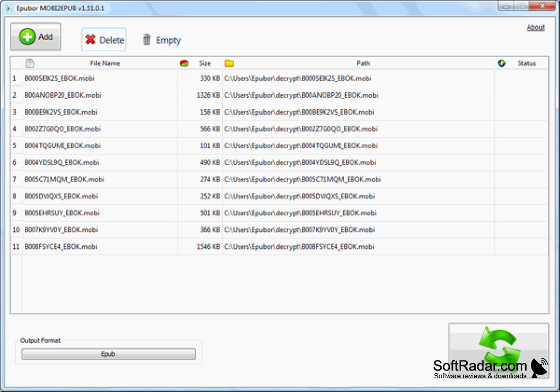The image size is (560, 392).
Task: Click the 158 KB size cell
Action: click(210, 112)
